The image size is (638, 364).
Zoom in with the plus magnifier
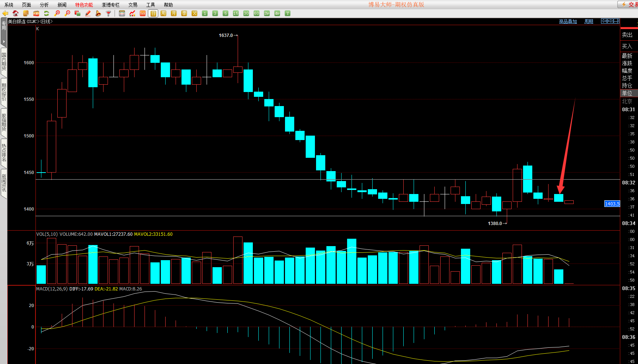57,13
